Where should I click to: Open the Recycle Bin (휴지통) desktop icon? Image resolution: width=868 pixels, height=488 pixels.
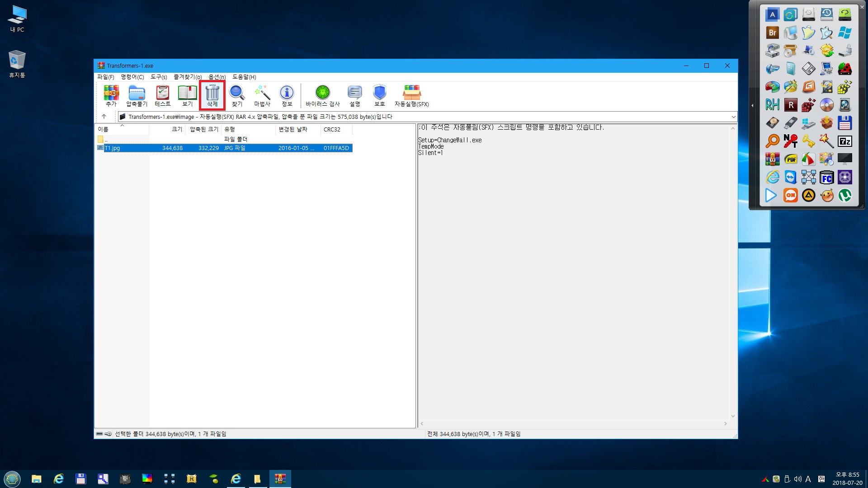click(17, 64)
